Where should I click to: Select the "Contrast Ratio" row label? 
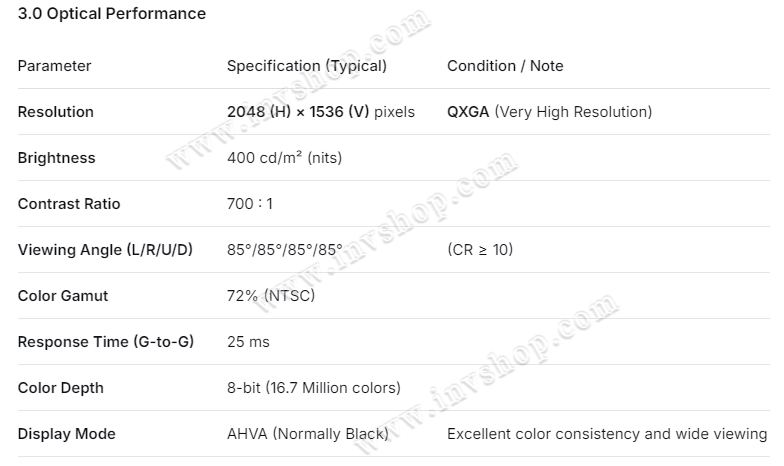(69, 204)
